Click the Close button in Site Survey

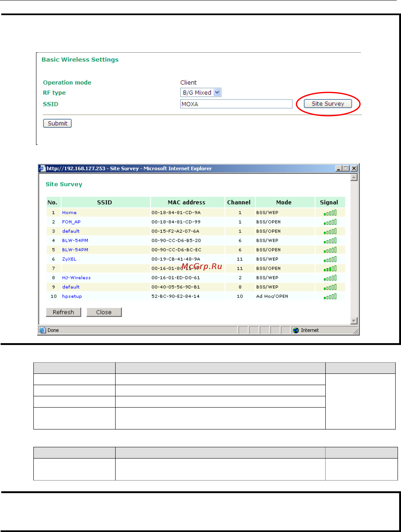coord(104,312)
